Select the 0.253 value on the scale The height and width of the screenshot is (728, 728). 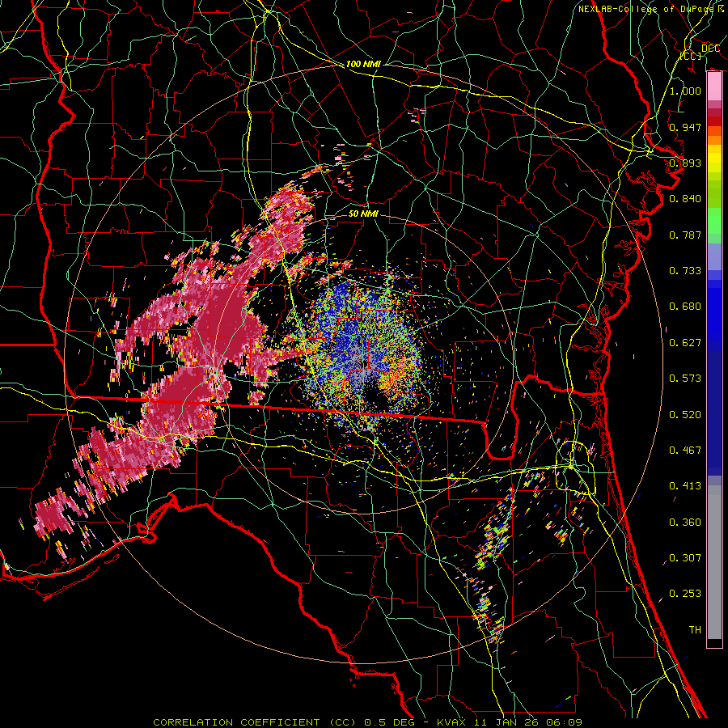(685, 594)
